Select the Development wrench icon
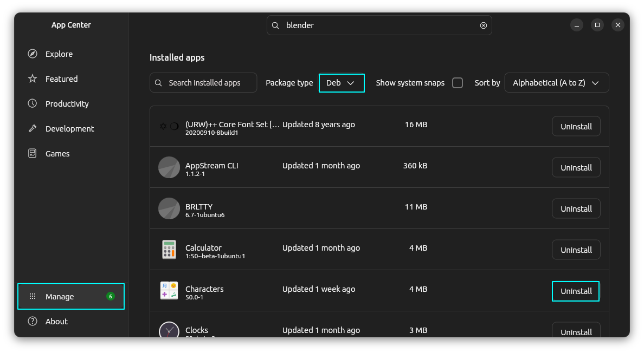Image resolution: width=644 pixels, height=353 pixels. [34, 128]
